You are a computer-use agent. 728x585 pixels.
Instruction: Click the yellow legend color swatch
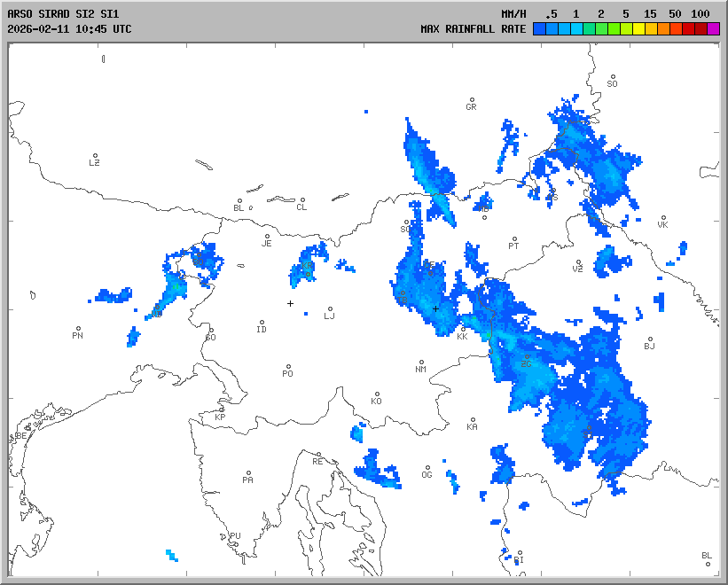638,28
